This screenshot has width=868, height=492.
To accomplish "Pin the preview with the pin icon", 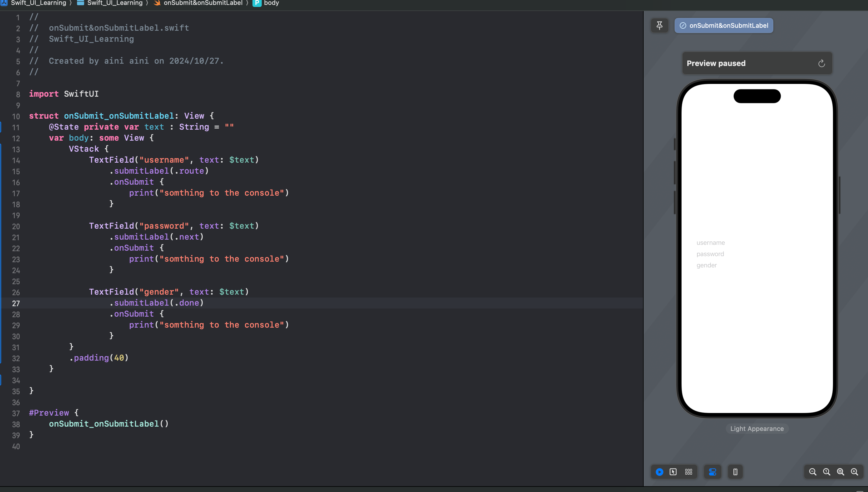I will (x=660, y=25).
